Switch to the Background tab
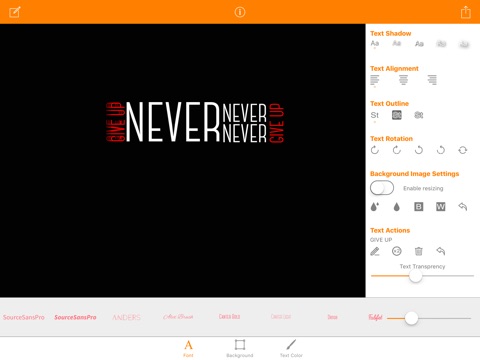Image resolution: width=480 pixels, height=360 pixels. point(240,348)
